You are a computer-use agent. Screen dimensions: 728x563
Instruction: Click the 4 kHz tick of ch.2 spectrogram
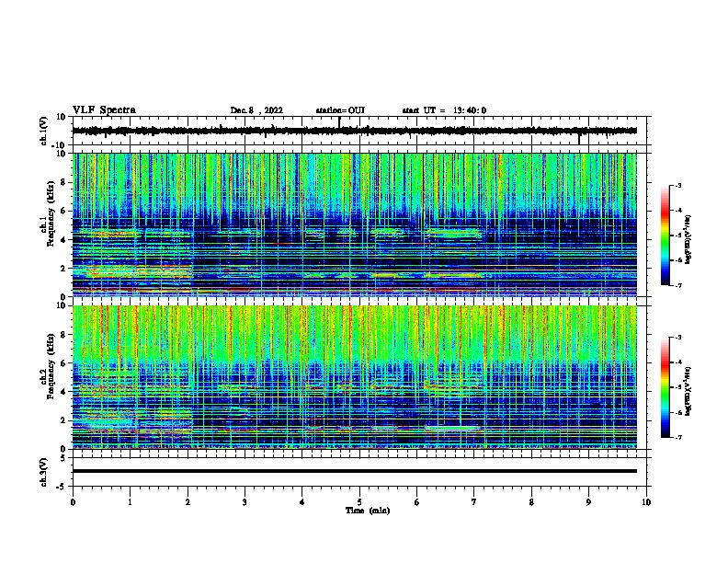[x=63, y=392]
